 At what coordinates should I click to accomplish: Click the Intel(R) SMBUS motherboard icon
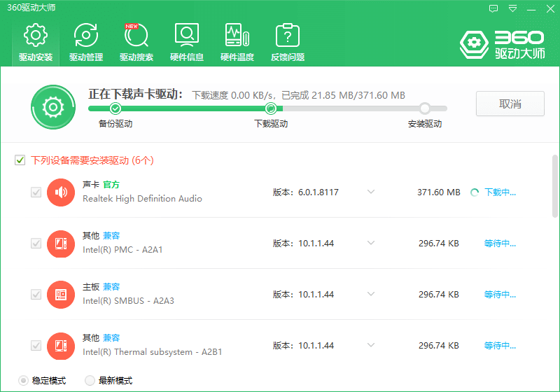tap(61, 295)
